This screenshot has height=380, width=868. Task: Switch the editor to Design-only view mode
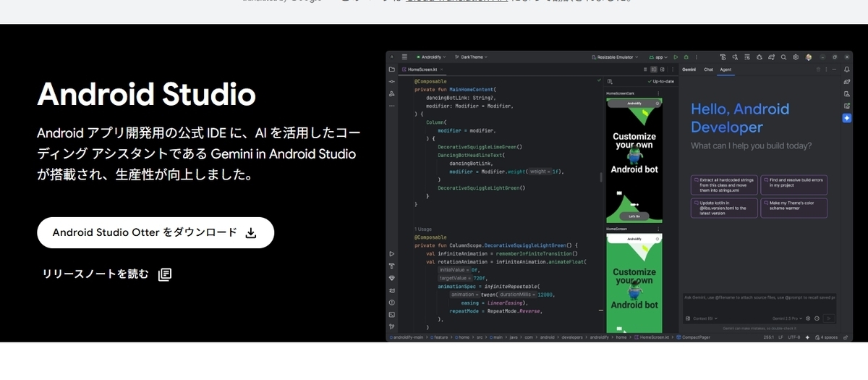[663, 69]
